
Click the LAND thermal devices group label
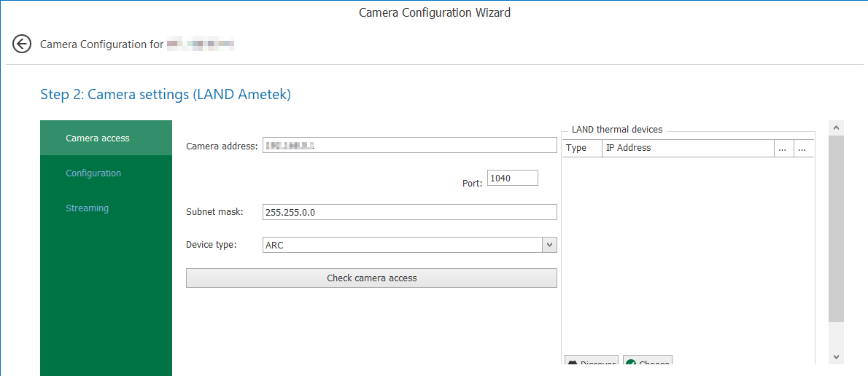[x=616, y=130]
